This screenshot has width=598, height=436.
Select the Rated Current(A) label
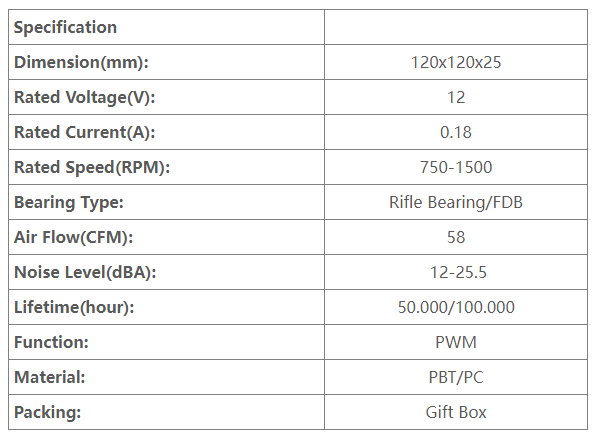(x=85, y=132)
